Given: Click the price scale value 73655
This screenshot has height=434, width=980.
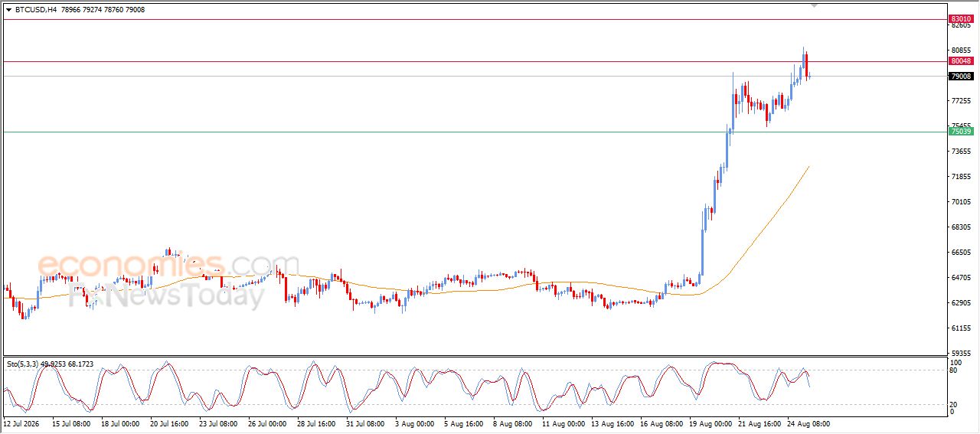Looking at the screenshot, I should tap(962, 152).
